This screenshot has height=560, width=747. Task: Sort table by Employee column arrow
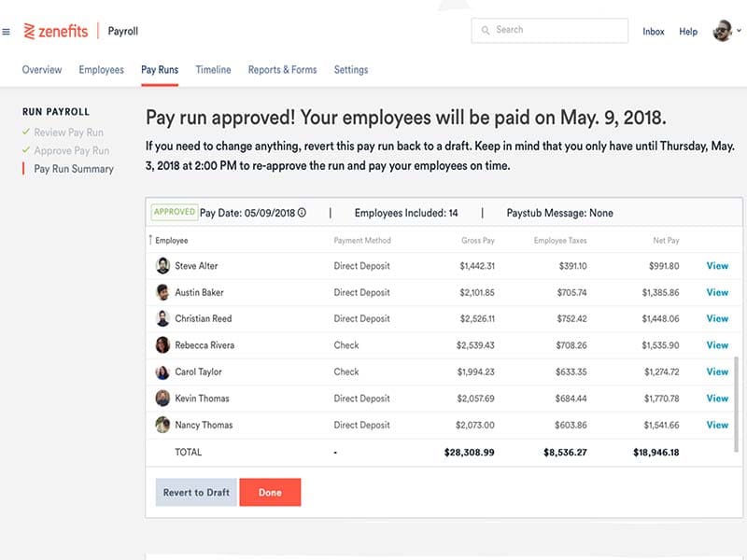[x=150, y=241]
